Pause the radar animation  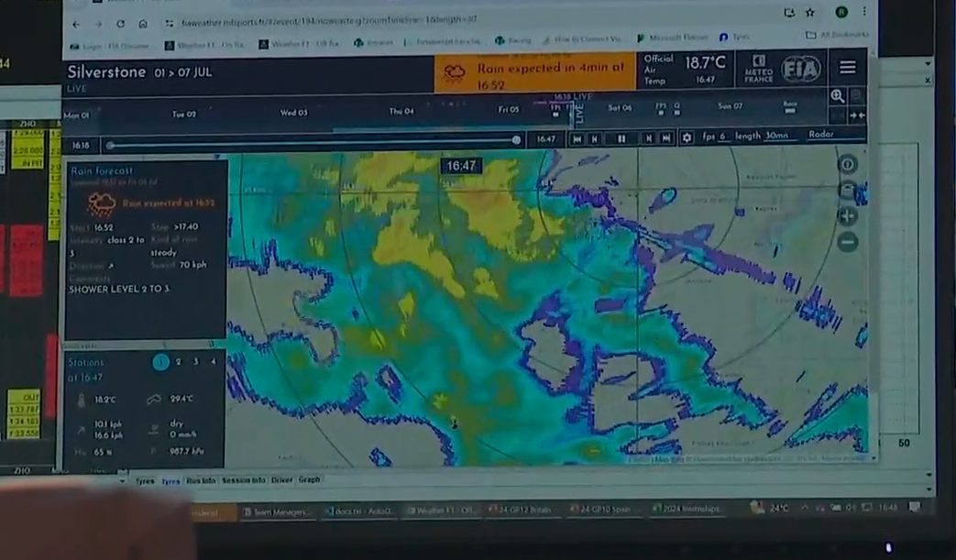coord(621,139)
